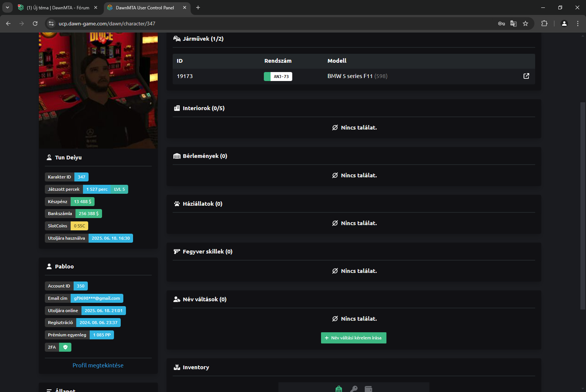The height and width of the screenshot is (392, 586).
Task: Open a new browser tab
Action: 198,7
